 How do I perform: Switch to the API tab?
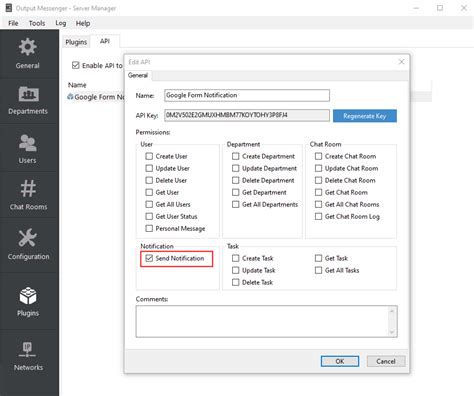tap(105, 41)
